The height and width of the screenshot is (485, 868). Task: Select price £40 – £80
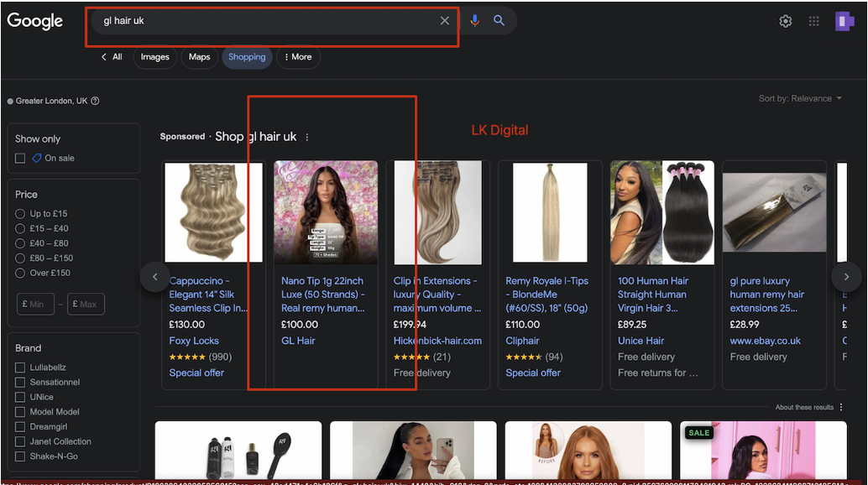20,243
